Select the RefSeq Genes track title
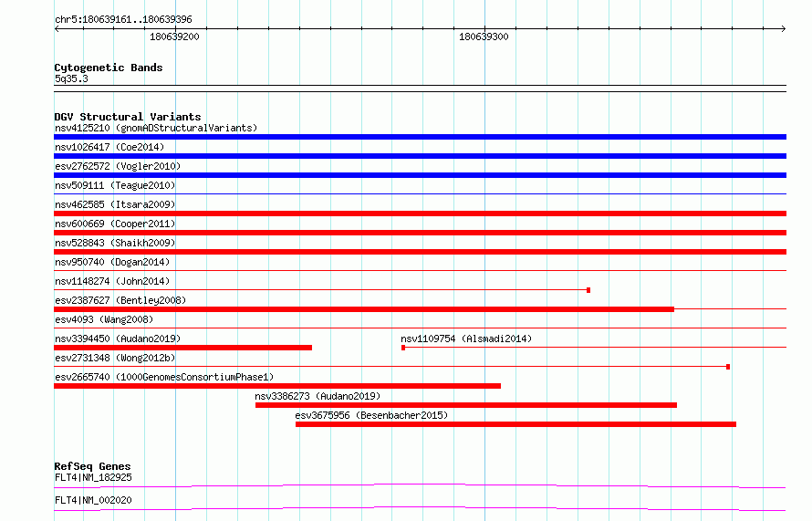812x521 pixels. click(92, 466)
